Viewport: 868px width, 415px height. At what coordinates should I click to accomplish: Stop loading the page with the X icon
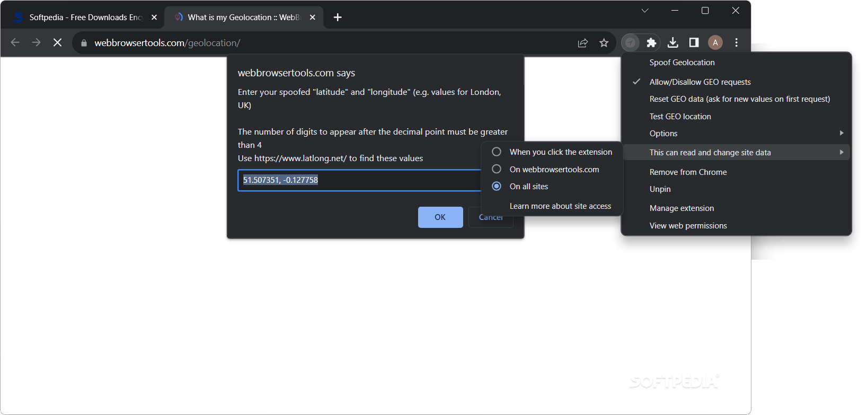click(57, 42)
